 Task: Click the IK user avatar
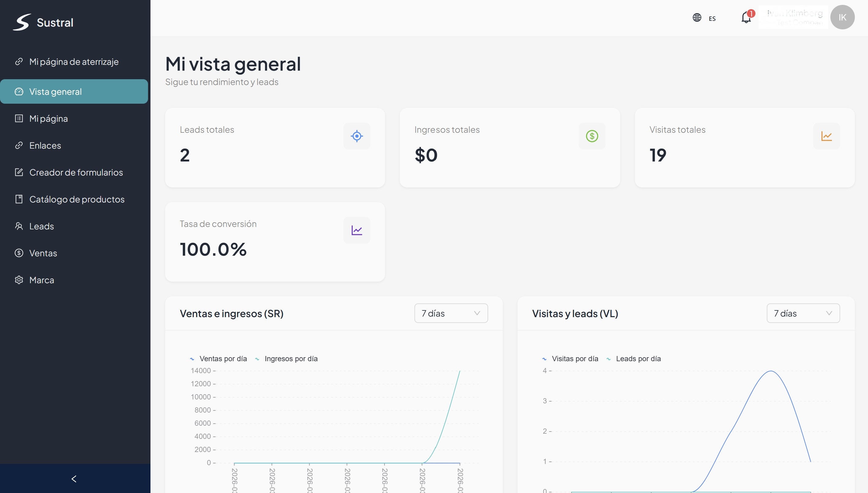[x=842, y=17]
